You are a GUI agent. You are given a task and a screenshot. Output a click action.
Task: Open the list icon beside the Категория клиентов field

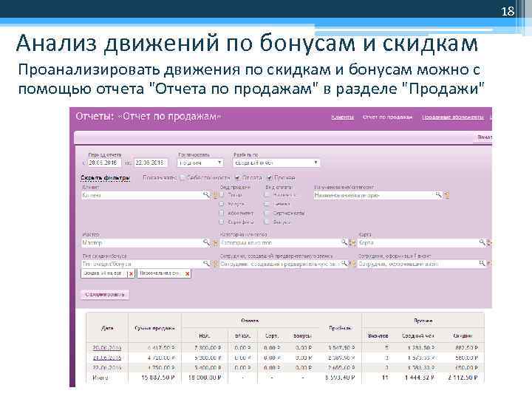click(352, 242)
